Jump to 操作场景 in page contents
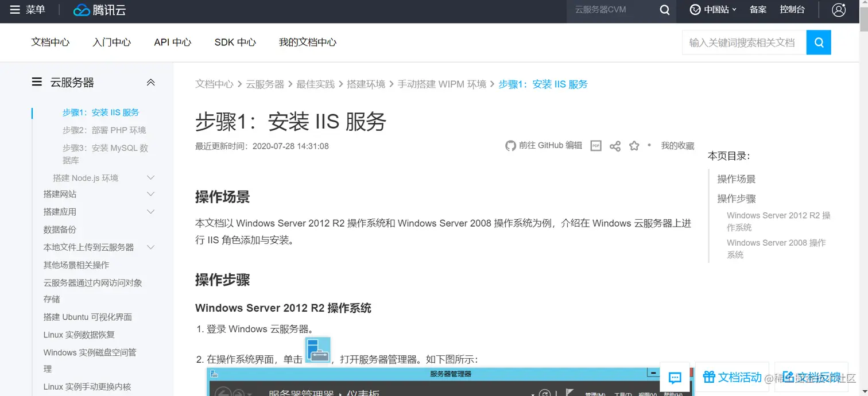 (737, 179)
